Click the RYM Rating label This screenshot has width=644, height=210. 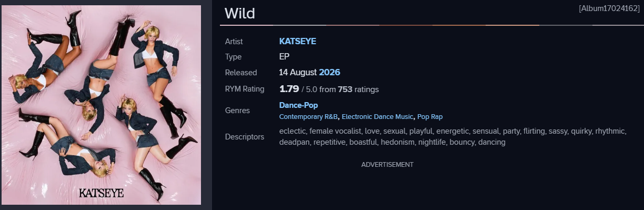coord(245,89)
